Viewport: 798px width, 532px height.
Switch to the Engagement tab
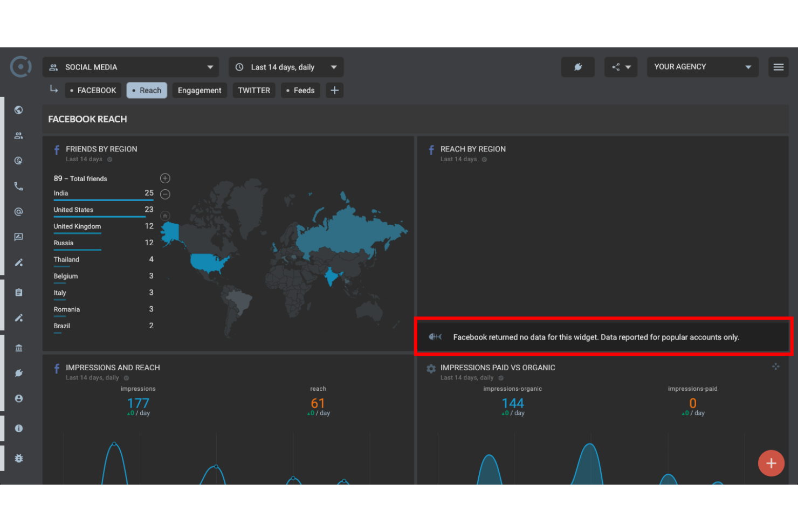tap(200, 91)
